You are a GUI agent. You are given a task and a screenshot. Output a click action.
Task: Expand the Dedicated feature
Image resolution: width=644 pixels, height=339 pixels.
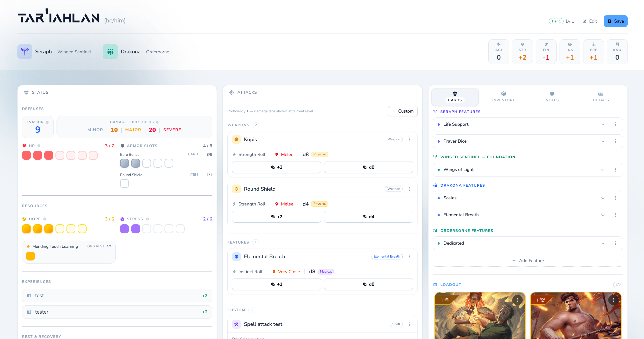coord(603,243)
